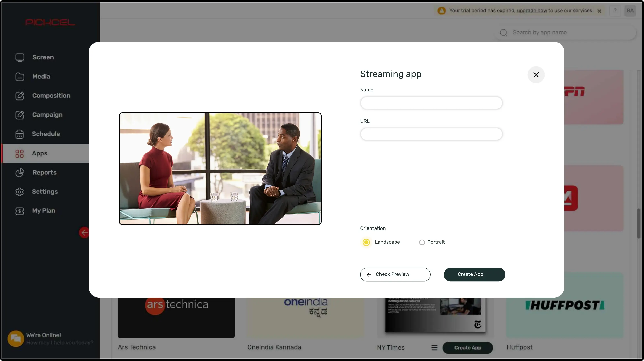The image size is (644, 361).
Task: Select Landscape orientation radio button
Action: pyautogui.click(x=366, y=242)
